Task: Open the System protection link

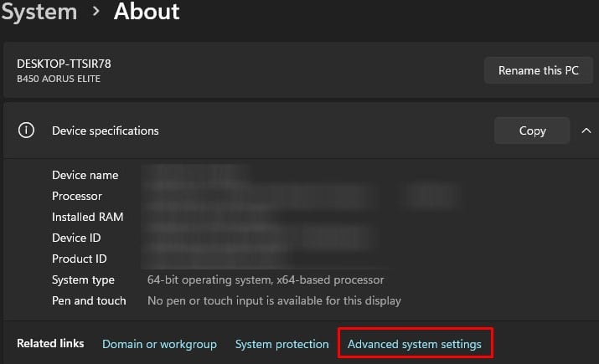Action: [x=281, y=344]
